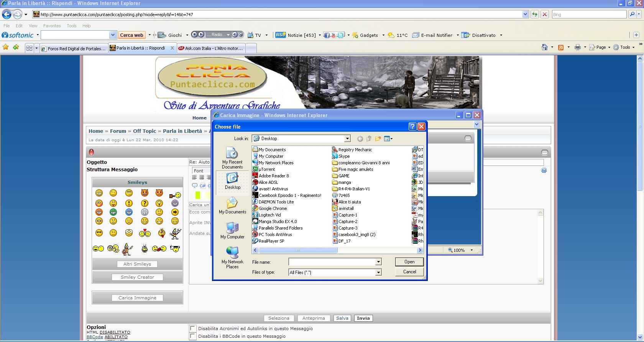Check 'Disabilita i BBCode in questo Messaggio'
Screen dimensions: 644x342
click(x=193, y=336)
